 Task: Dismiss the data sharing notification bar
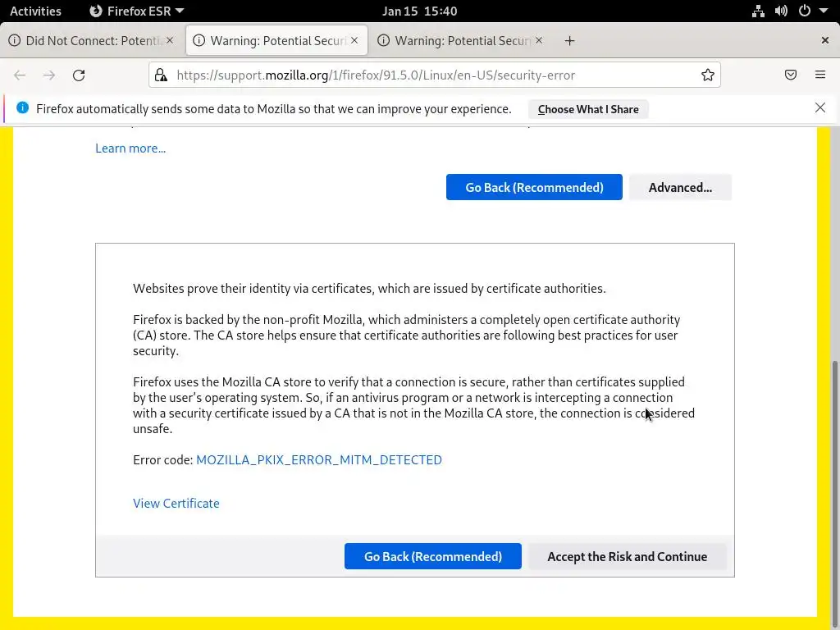[820, 107]
